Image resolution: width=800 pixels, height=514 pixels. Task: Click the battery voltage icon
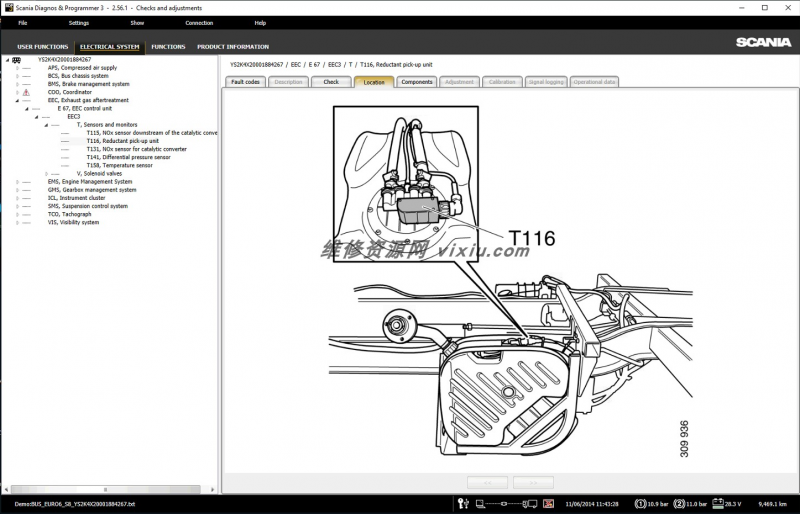718,504
